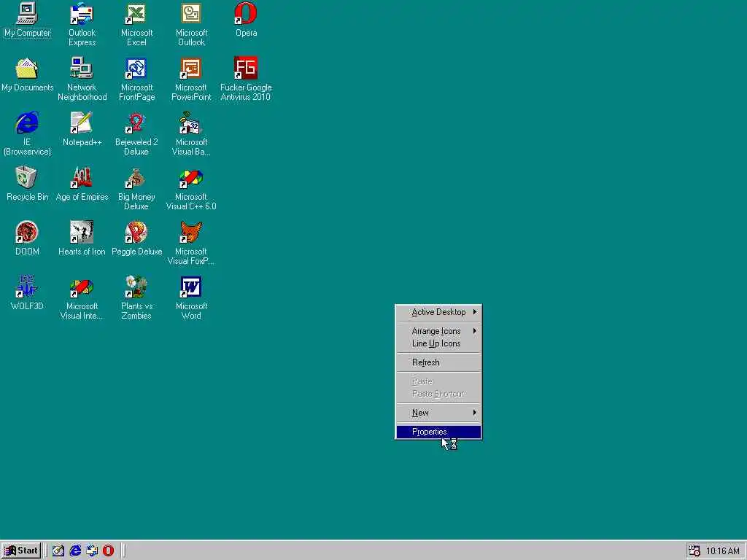This screenshot has height=560, width=747.
Task: Launch Opera from the quick launch bar
Action: click(x=109, y=551)
